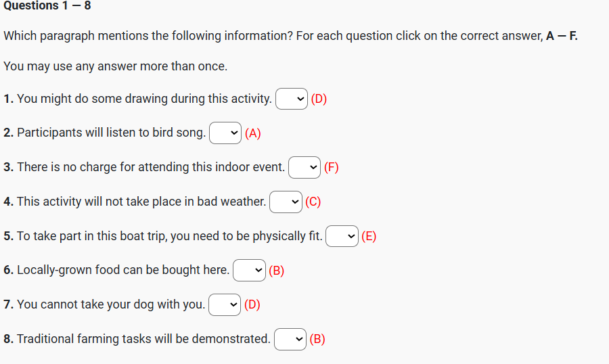Viewport: 609px width, 364px height.
Task: Open the locally-grown food answer dropdown
Action: (x=249, y=271)
